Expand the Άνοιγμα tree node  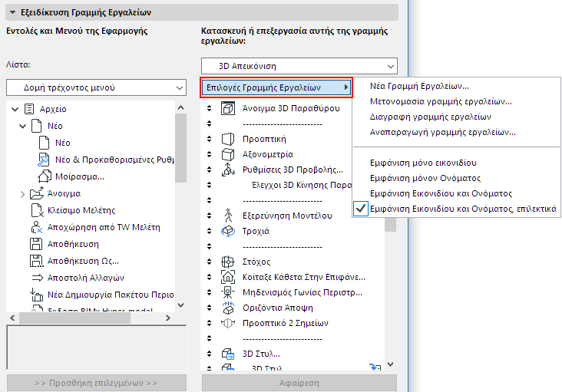coord(22,193)
